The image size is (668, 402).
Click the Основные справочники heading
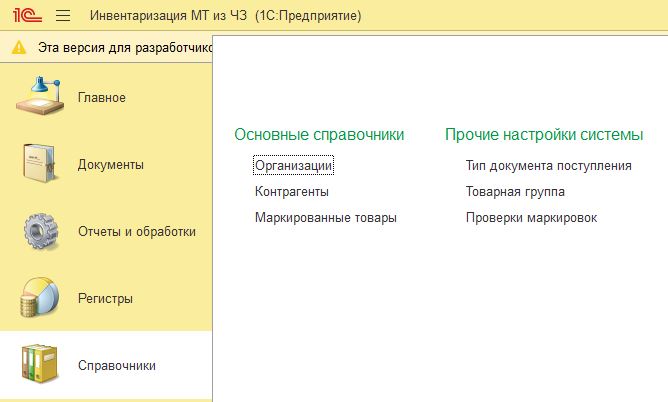[319, 135]
